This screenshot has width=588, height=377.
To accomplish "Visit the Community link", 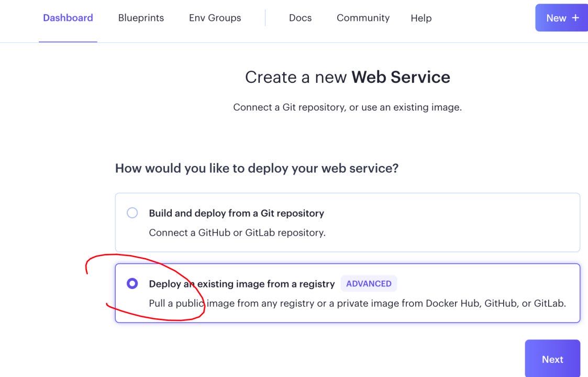I will click(x=363, y=18).
